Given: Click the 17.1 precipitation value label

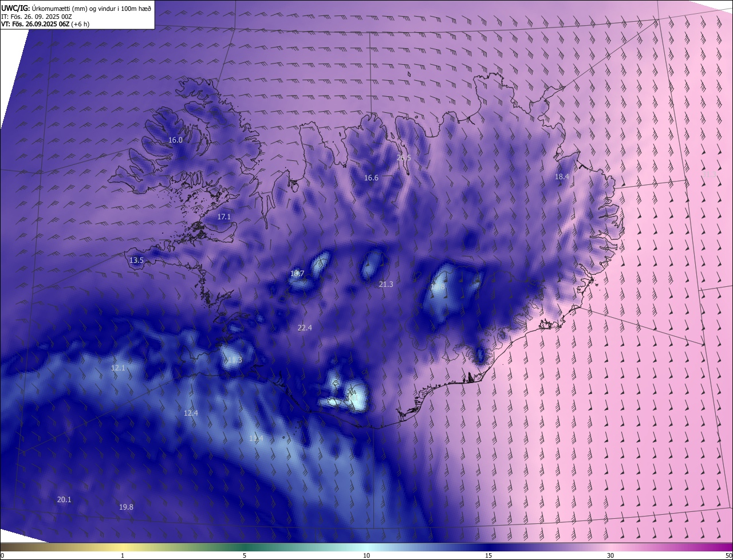Looking at the screenshot, I should pyautogui.click(x=224, y=217).
